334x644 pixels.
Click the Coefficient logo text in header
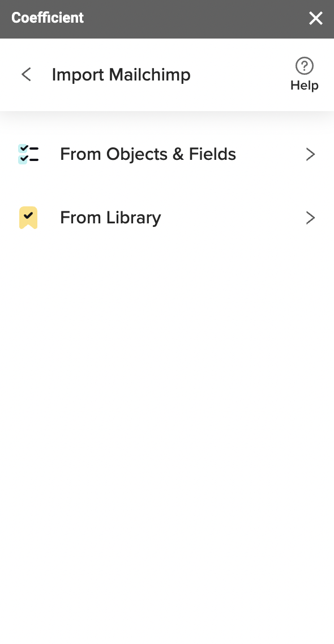(47, 18)
